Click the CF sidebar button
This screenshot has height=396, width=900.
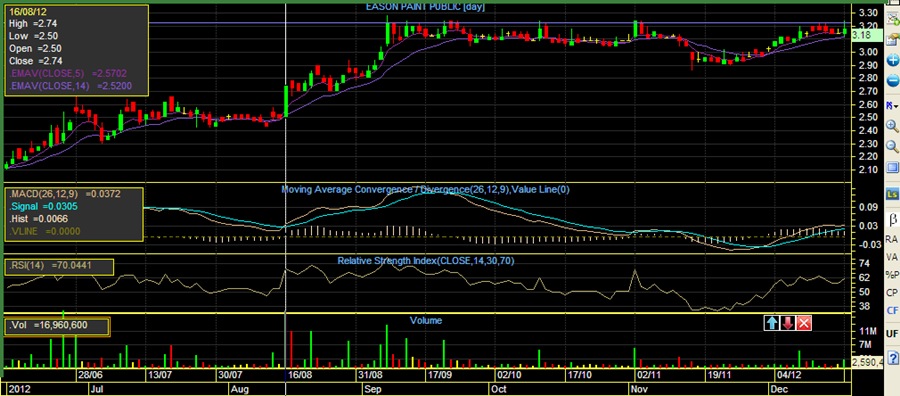pos(892,310)
